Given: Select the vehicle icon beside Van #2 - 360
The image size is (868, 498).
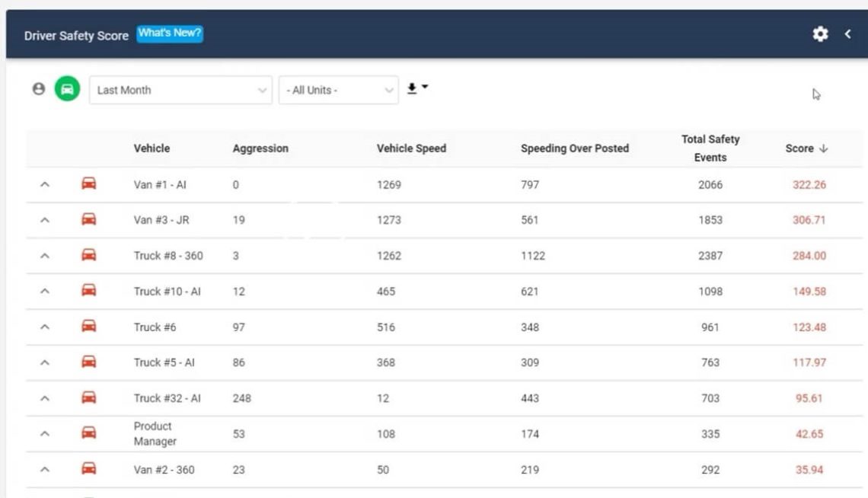Looking at the screenshot, I should [x=88, y=469].
